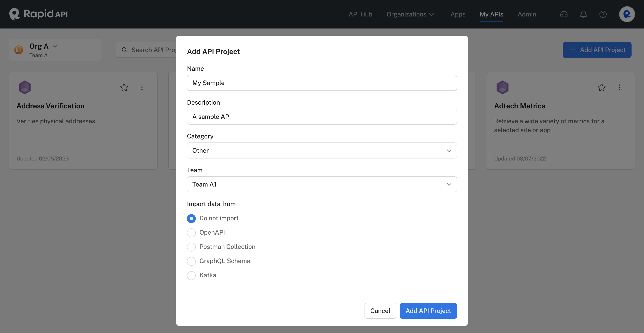
Task: Open the three-dot menu on Adtech Metrics
Action: 620,87
